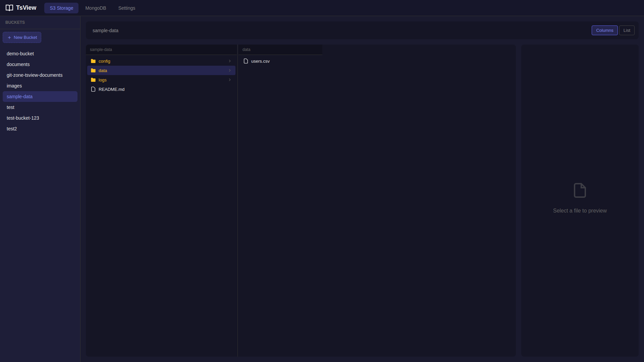Screen dimensions: 644x362
Task: Select the S3 Storage tab
Action: coord(61,8)
